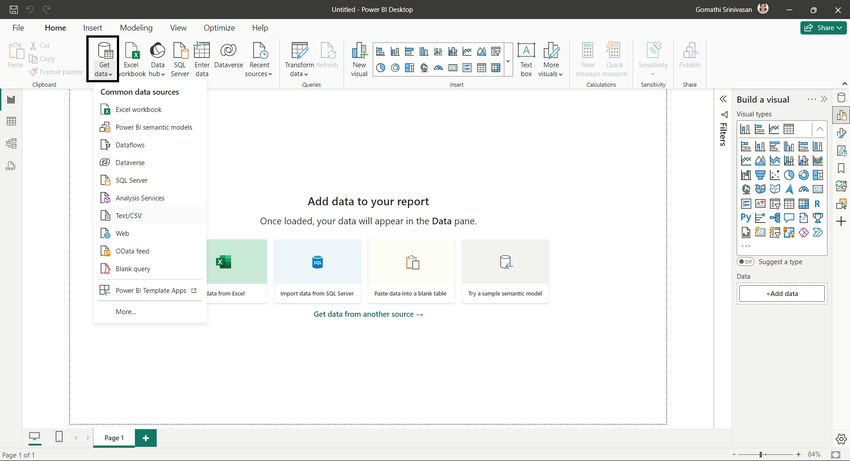
Task: Select the Page 1 tab
Action: [114, 438]
